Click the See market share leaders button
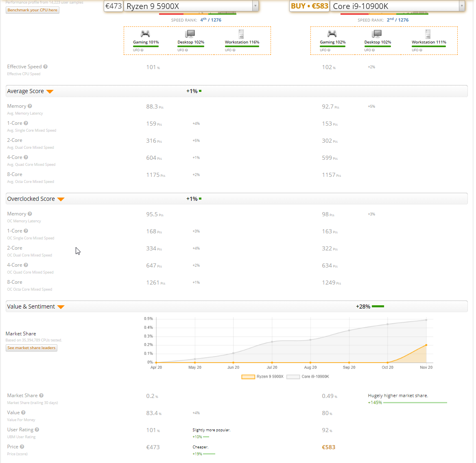476x463 pixels. click(32, 348)
